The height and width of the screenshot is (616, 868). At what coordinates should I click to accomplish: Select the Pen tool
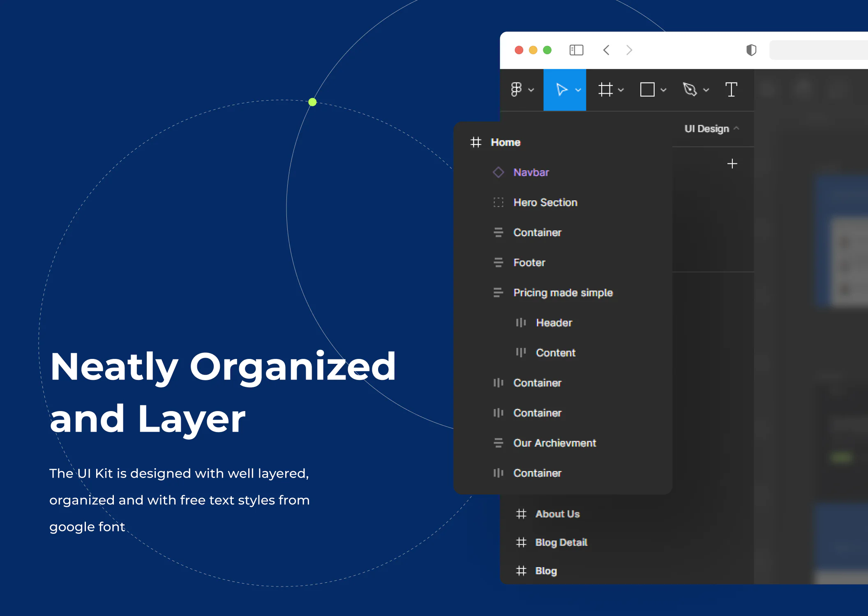pos(690,90)
